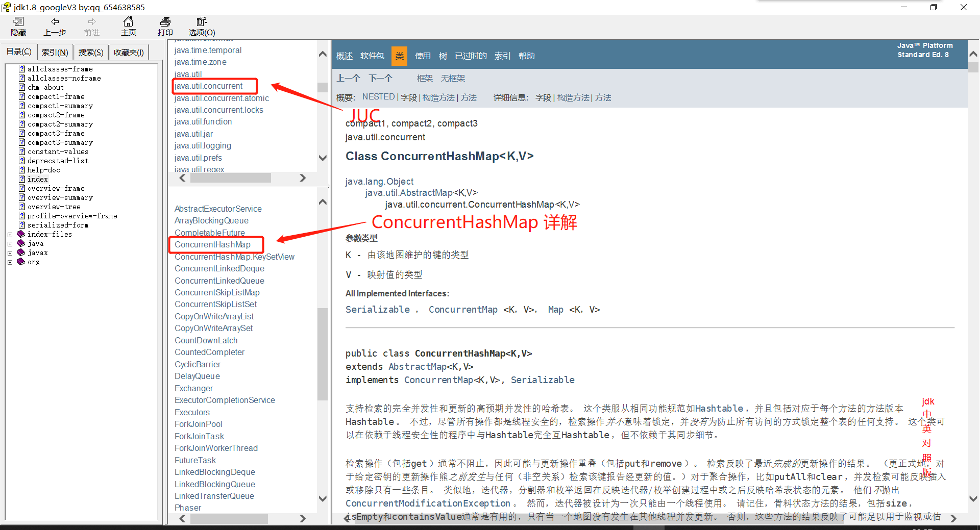Click the Home (主页) house icon

(x=128, y=22)
